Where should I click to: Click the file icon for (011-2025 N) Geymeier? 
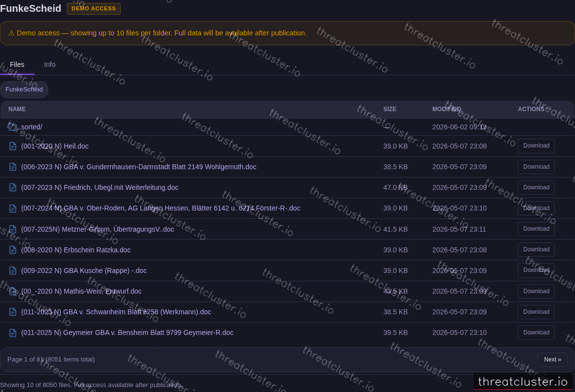point(12,332)
